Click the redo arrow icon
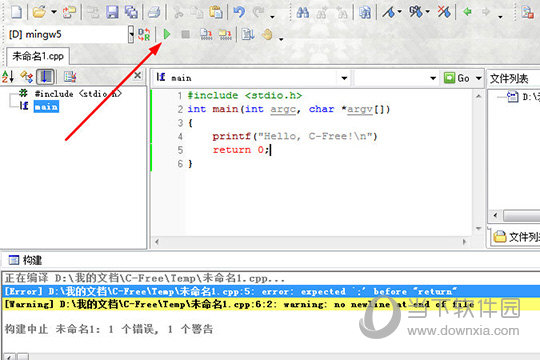 click(258, 12)
